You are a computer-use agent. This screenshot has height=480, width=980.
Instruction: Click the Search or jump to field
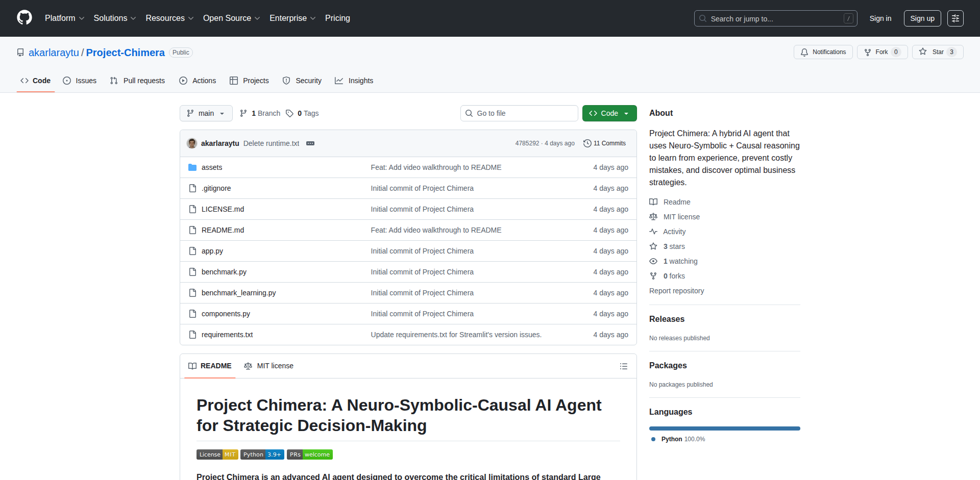[775, 18]
